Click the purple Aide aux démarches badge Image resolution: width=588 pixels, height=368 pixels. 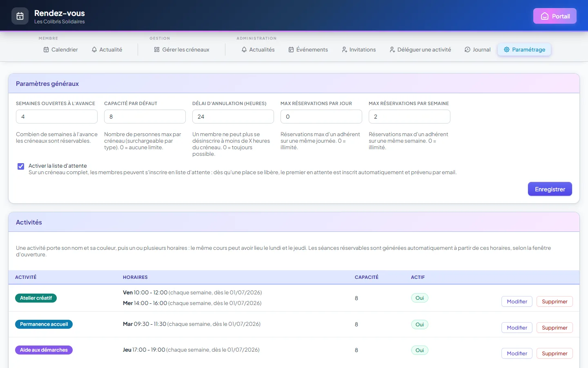44,350
